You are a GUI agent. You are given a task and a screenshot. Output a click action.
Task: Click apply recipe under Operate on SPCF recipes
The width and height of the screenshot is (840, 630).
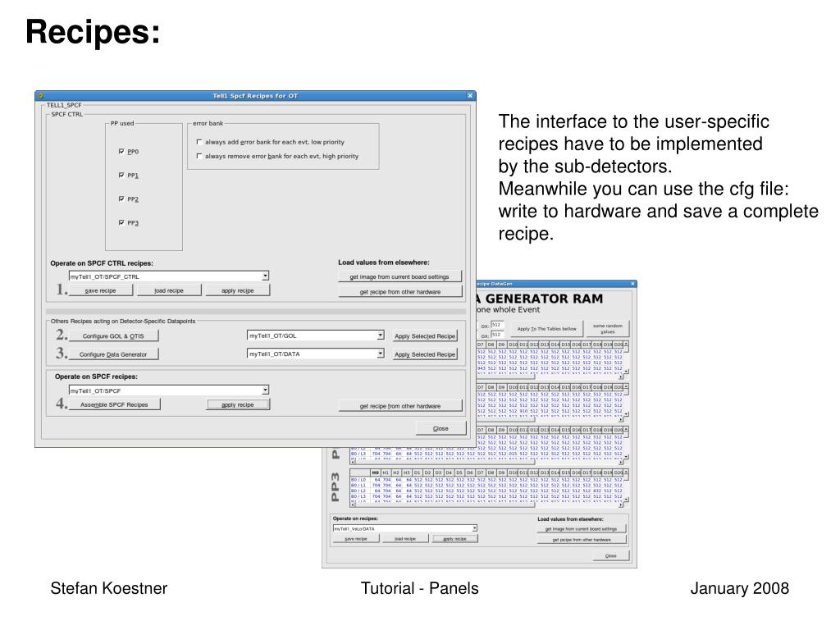point(238,404)
